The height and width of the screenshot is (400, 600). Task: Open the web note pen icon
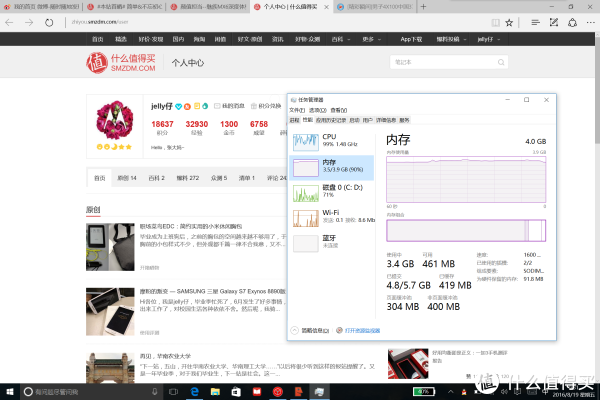coord(554,23)
